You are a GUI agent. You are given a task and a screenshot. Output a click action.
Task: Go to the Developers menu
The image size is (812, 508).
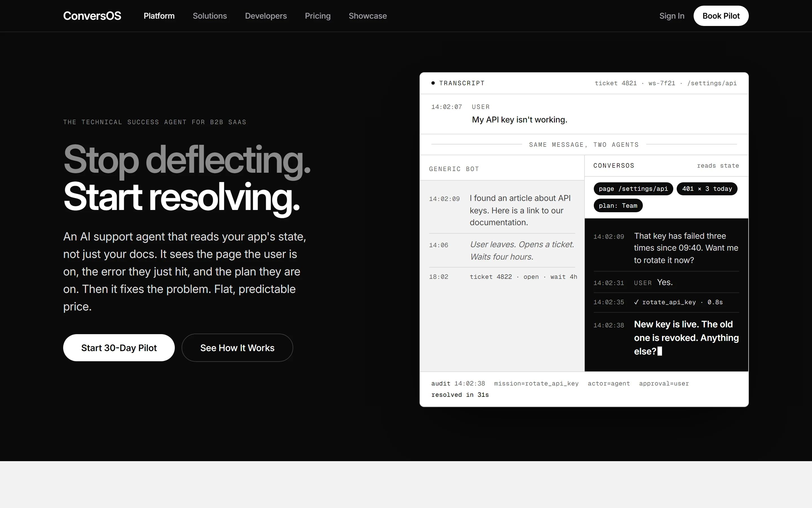pos(266,16)
